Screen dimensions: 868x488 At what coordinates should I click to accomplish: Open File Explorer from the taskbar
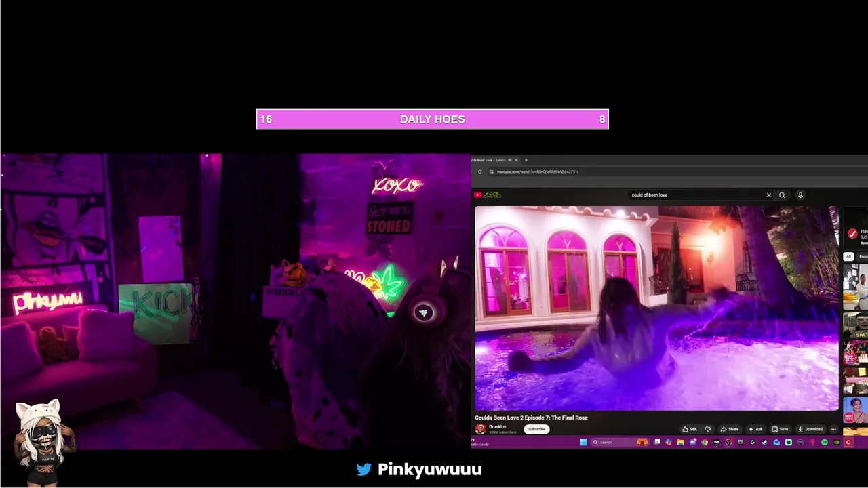point(680,443)
